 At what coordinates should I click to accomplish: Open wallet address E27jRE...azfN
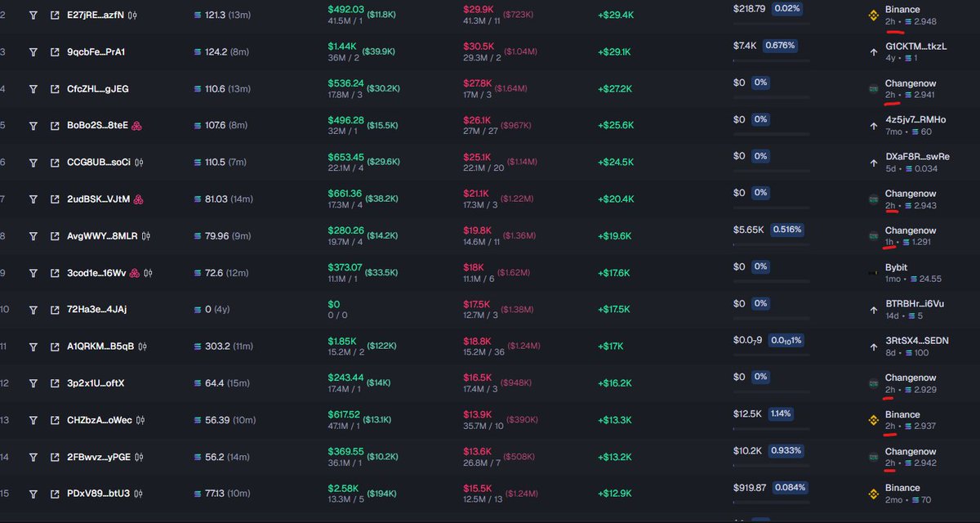[x=96, y=15]
